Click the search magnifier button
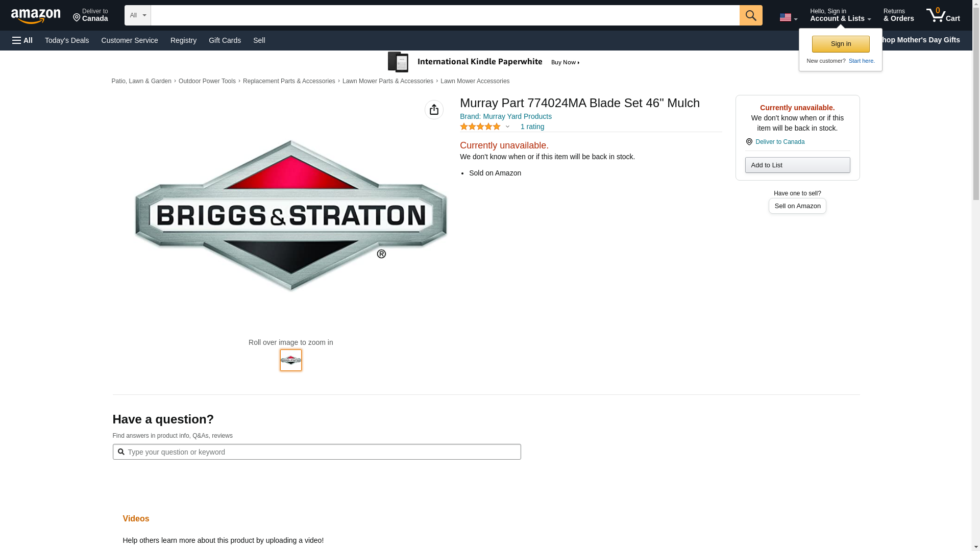Viewport: 980px width, 551px height. 750,15
